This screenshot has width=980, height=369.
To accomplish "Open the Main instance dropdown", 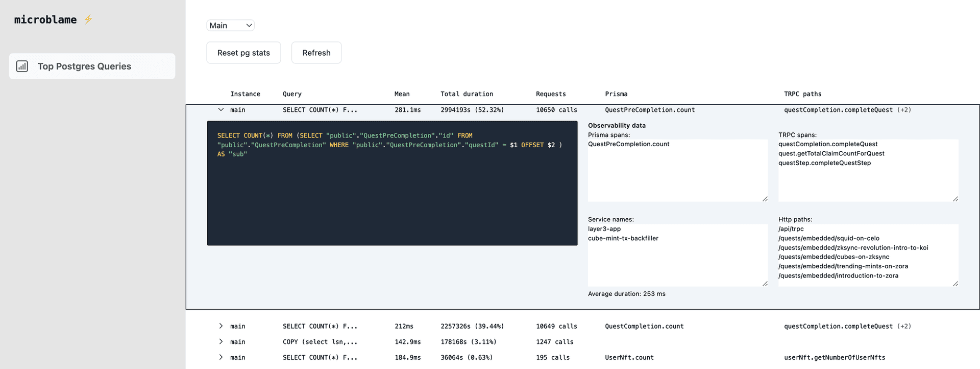I will (230, 26).
